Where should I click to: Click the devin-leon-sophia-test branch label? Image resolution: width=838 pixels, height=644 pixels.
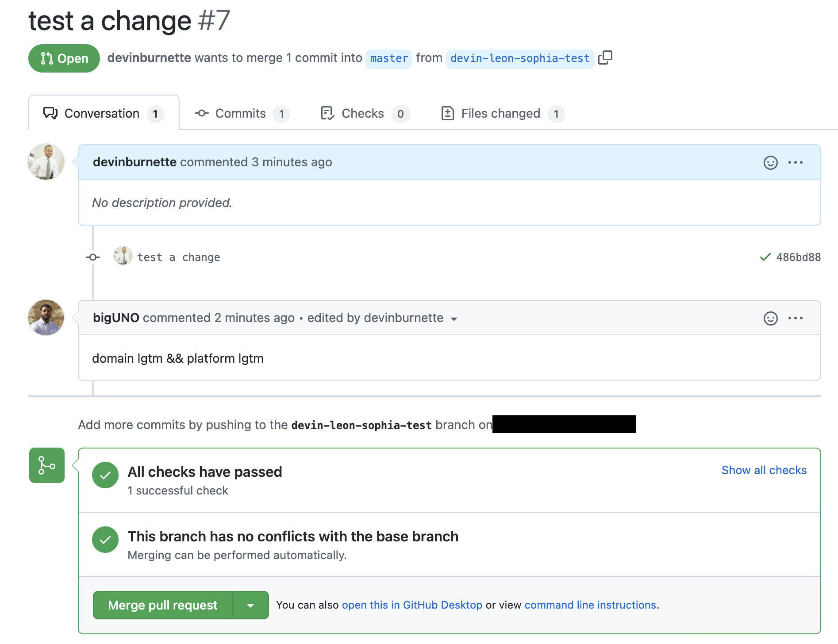[x=519, y=58]
